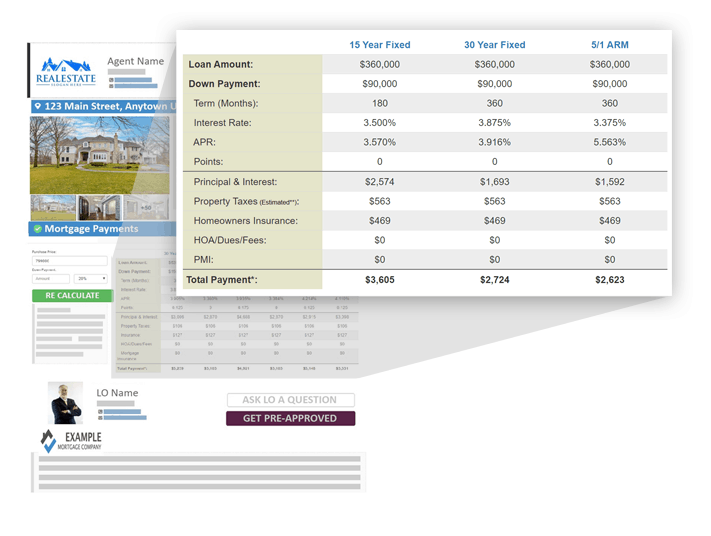Click the 3.570% APR value

380,142
